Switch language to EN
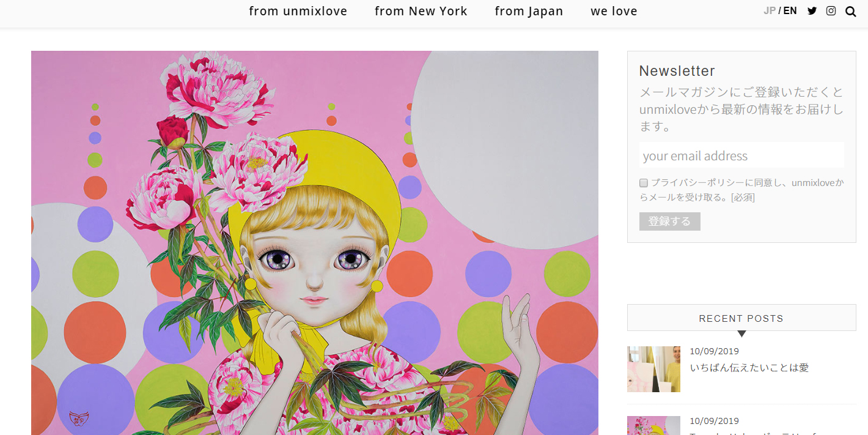868x435 pixels. click(790, 10)
